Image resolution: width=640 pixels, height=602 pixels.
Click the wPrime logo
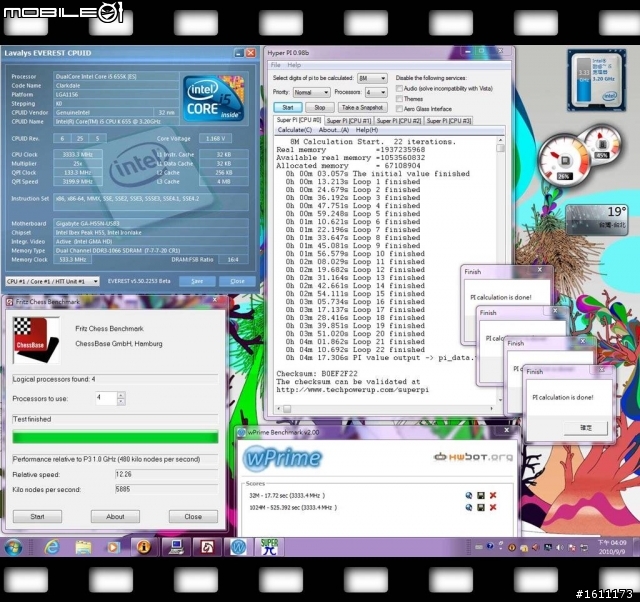tap(282, 458)
